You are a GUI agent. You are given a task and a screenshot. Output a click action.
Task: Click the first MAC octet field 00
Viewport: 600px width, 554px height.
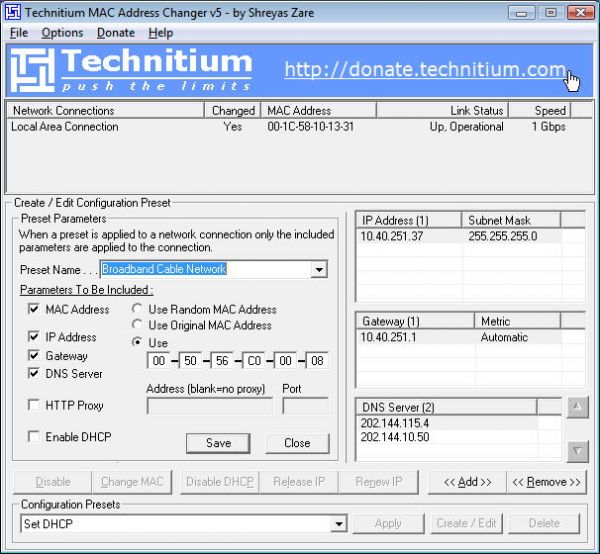point(158,361)
